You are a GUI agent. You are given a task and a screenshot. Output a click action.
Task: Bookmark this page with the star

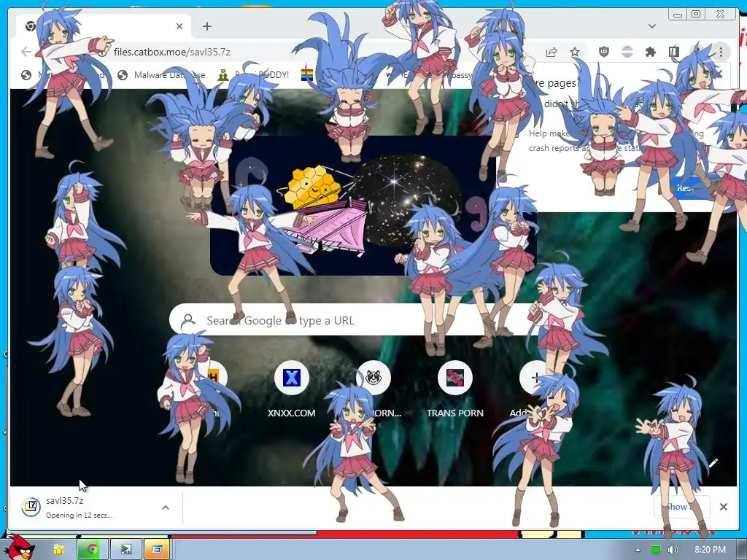tap(575, 52)
